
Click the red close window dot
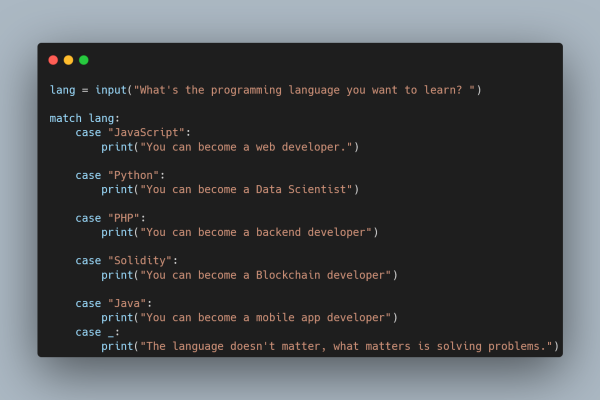point(53,60)
